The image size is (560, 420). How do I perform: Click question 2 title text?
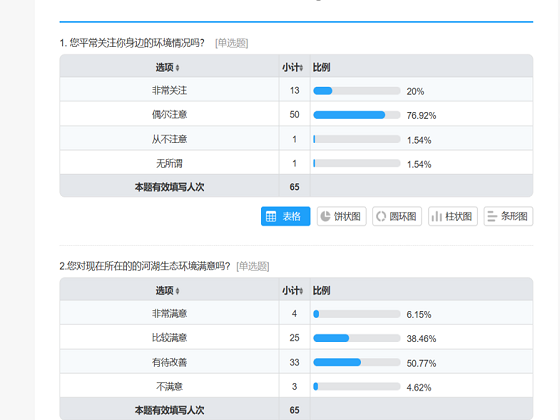pyautogui.click(x=145, y=266)
